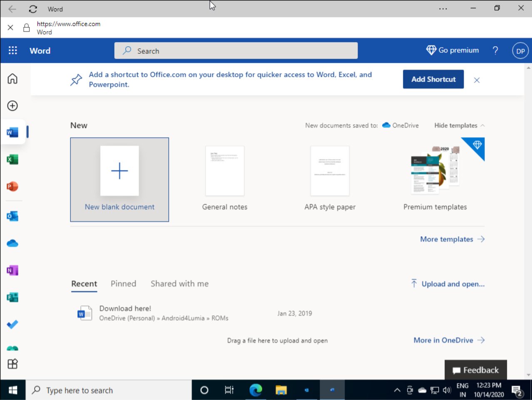
Task: Launch Microsoft Edge from taskbar
Action: (x=256, y=390)
